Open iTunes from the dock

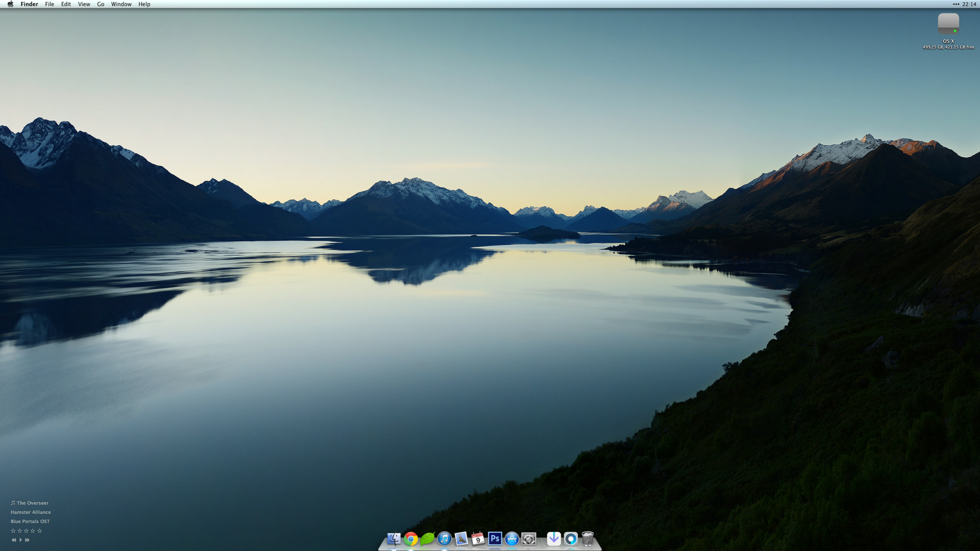coord(444,539)
